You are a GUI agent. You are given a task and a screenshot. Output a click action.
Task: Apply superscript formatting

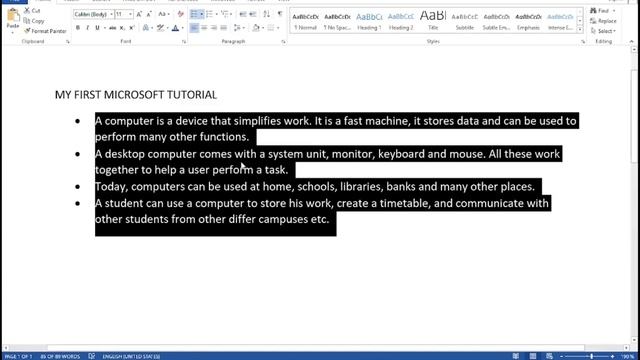pos(131,28)
